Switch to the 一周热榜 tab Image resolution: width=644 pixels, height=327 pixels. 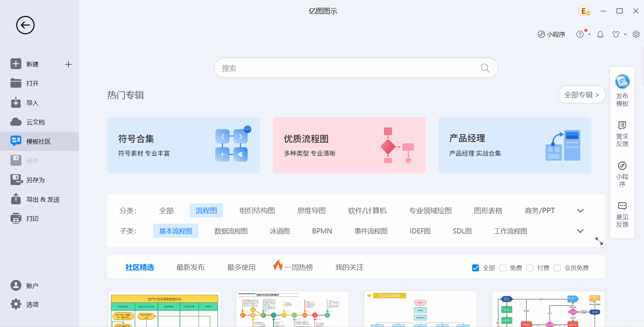coord(293,267)
